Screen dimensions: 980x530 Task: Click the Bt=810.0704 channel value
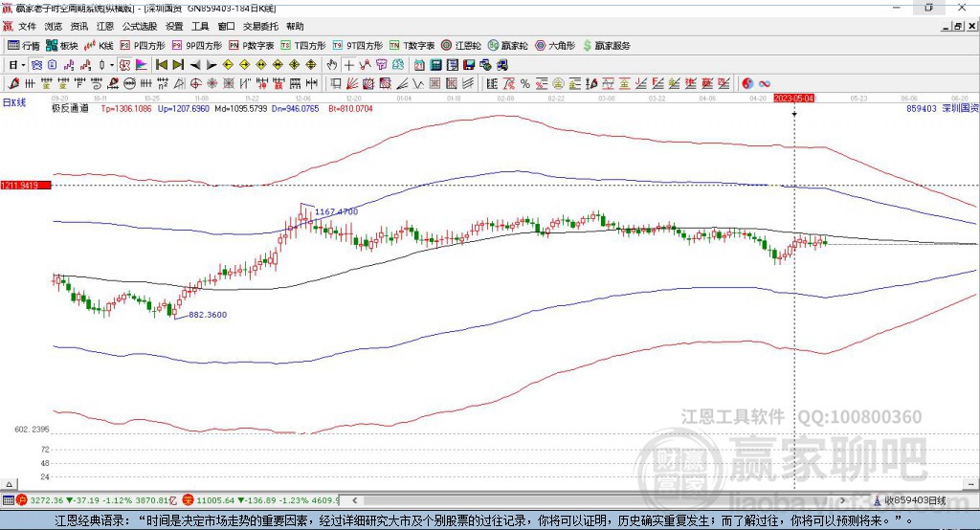(x=350, y=108)
